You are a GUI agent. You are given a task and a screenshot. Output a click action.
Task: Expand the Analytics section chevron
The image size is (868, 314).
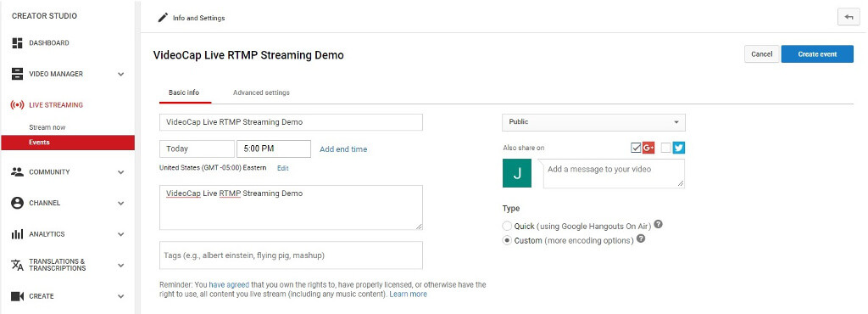(x=121, y=234)
